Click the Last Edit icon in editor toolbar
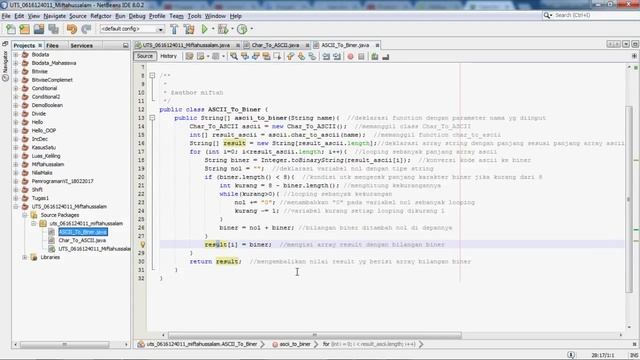Image resolution: width=640 pixels, height=360 pixels. [x=189, y=56]
